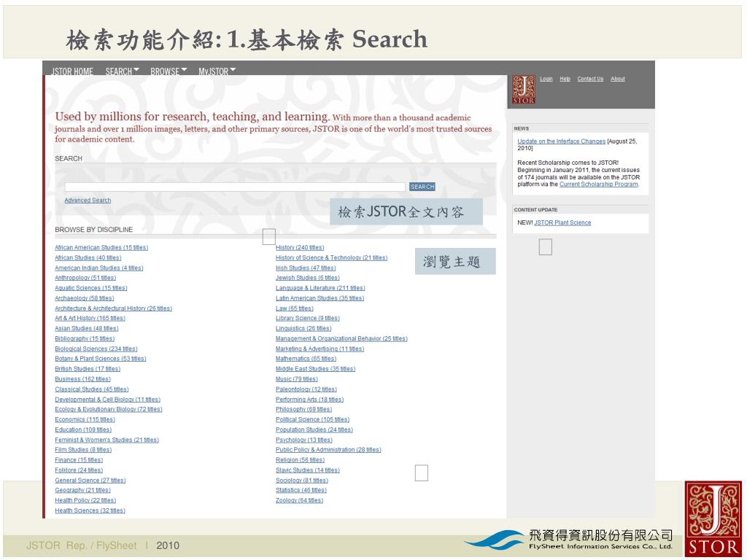The width and height of the screenshot is (747, 560).
Task: Browse Finance (15 titles)
Action: pyautogui.click(x=79, y=460)
